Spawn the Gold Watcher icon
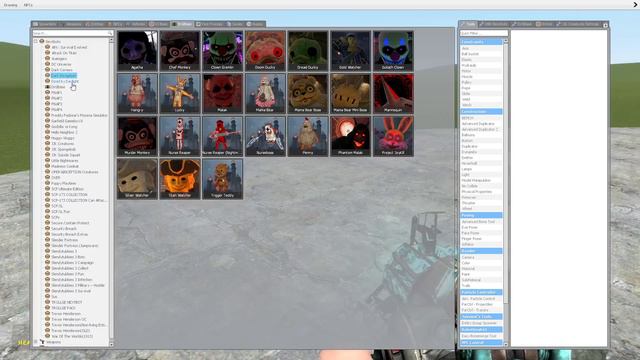 click(350, 51)
